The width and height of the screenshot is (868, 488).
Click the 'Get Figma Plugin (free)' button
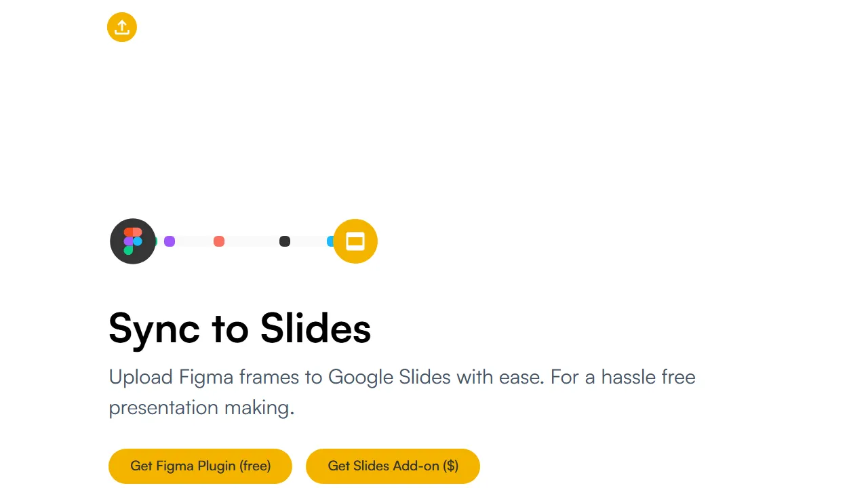point(200,466)
